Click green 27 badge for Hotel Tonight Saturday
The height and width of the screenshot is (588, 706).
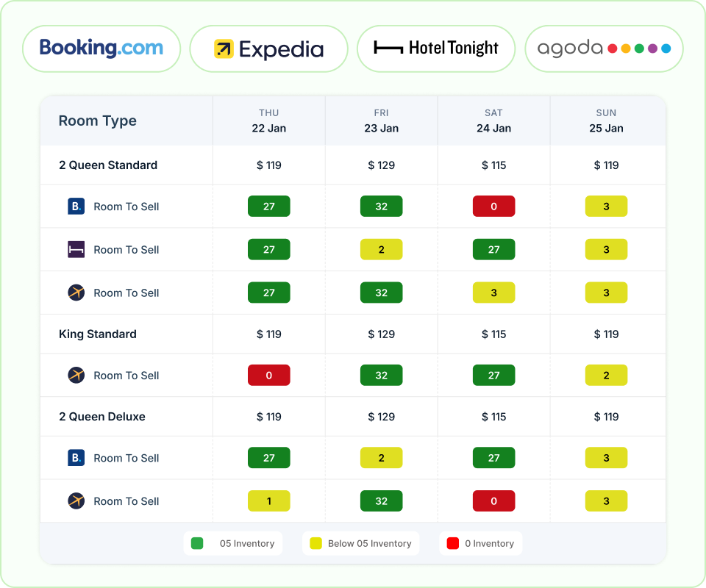(x=494, y=249)
